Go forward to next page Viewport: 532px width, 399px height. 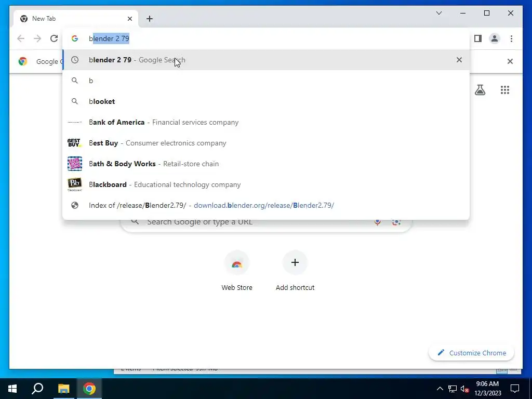(37, 38)
